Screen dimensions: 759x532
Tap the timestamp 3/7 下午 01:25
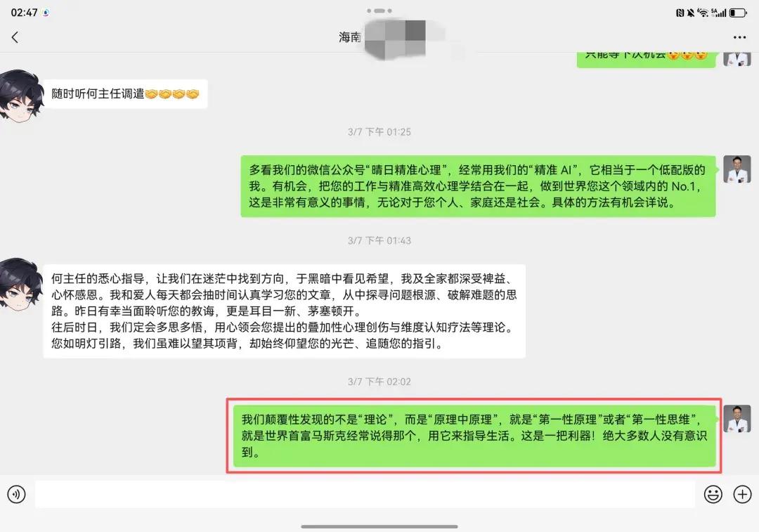[x=379, y=132]
